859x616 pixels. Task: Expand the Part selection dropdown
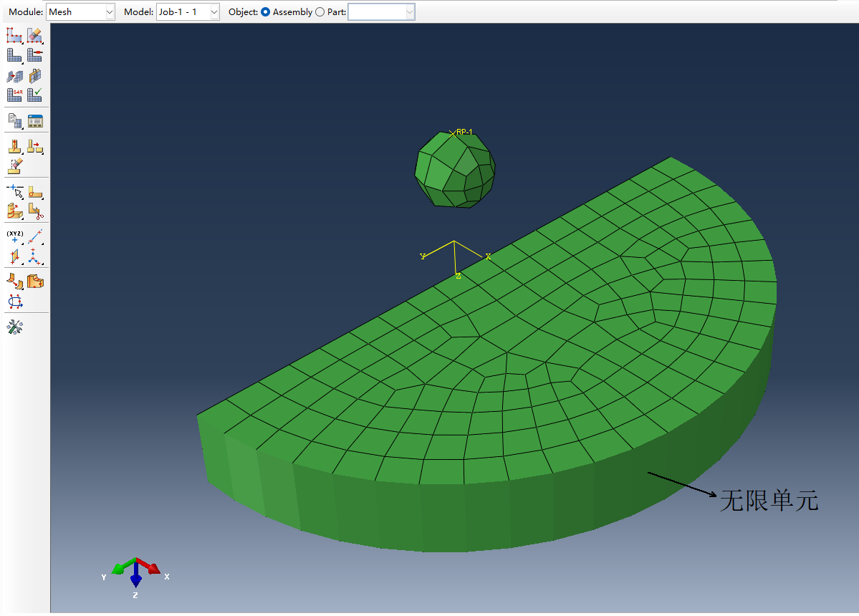[409, 12]
